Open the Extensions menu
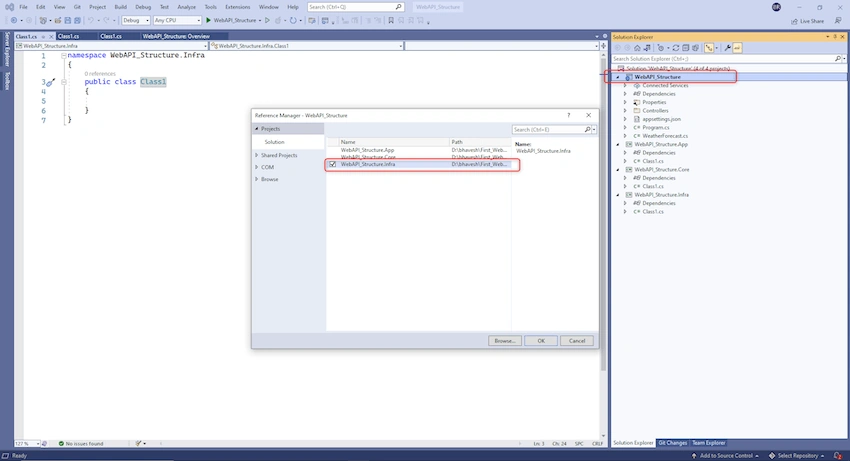 pyautogui.click(x=237, y=7)
